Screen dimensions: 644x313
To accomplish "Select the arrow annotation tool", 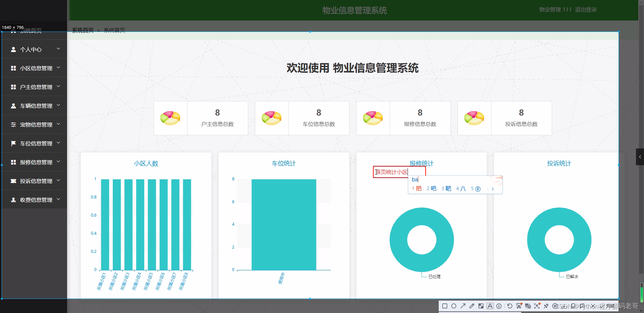I will pyautogui.click(x=463, y=306).
